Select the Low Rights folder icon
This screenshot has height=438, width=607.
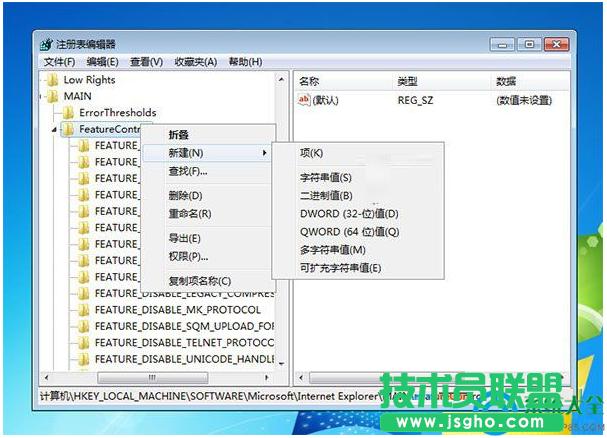[x=53, y=80]
